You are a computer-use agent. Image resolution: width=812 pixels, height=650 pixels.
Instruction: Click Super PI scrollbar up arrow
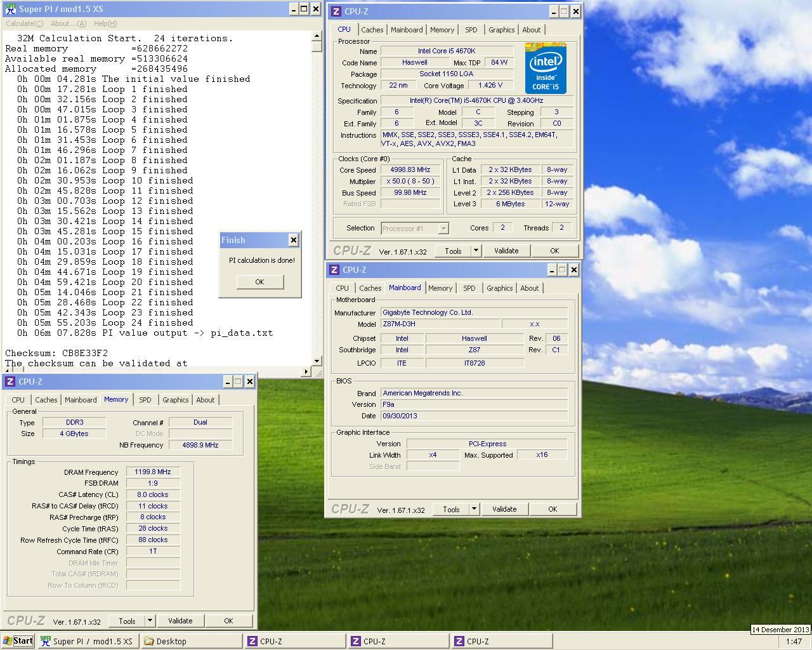(317, 36)
